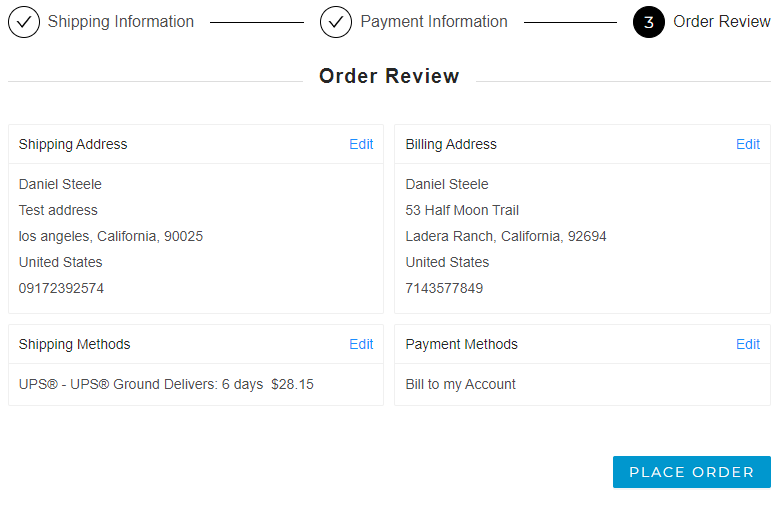Edit the Shipping Address
The width and height of the screenshot is (784, 513).
click(x=361, y=144)
